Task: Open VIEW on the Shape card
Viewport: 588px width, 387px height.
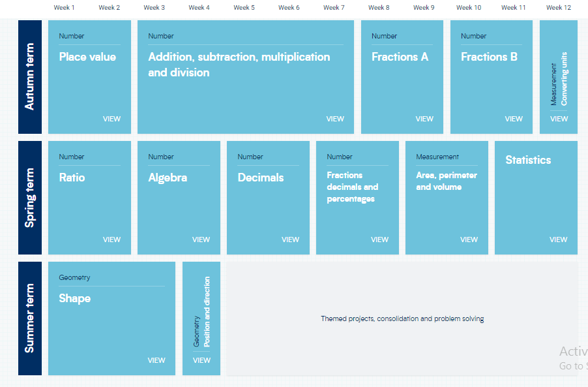Action: click(x=156, y=360)
